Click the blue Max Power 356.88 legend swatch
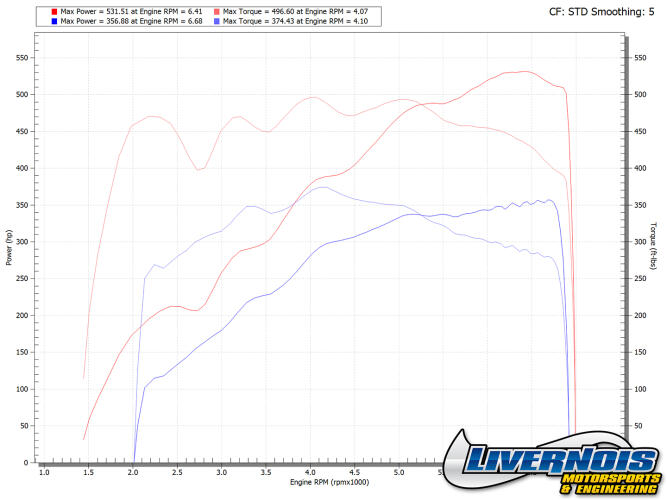Viewport: 667px width, 500px height. [54, 21]
